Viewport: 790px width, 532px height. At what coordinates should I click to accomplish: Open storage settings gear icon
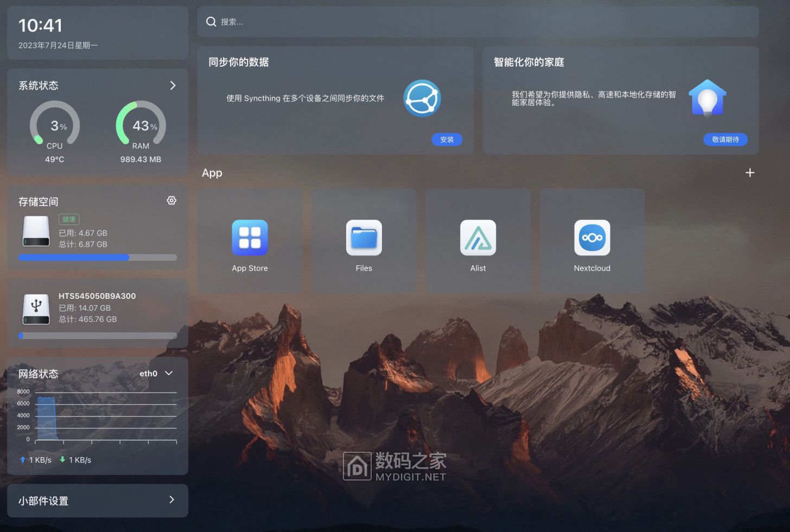[171, 201]
